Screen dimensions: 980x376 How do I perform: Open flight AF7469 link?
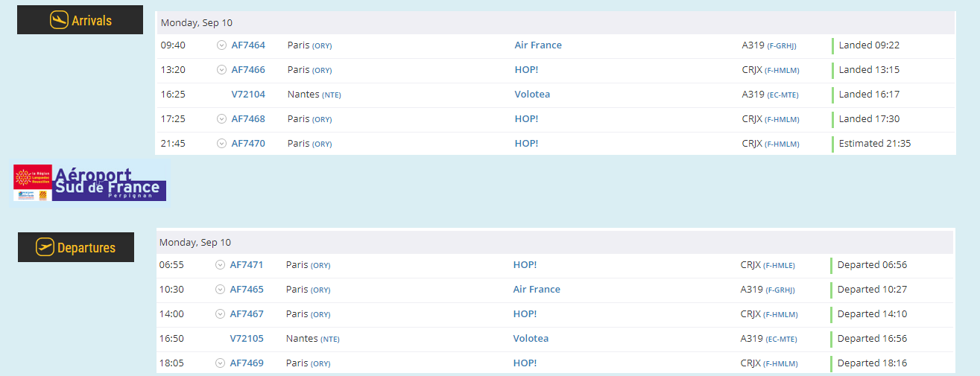click(247, 363)
